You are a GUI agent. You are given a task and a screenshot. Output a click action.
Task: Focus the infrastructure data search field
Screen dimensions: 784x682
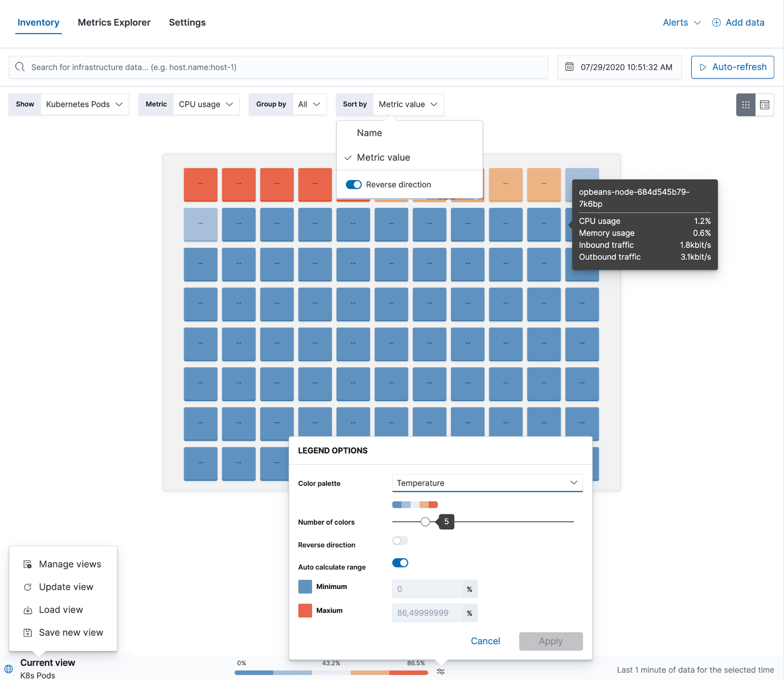click(278, 67)
